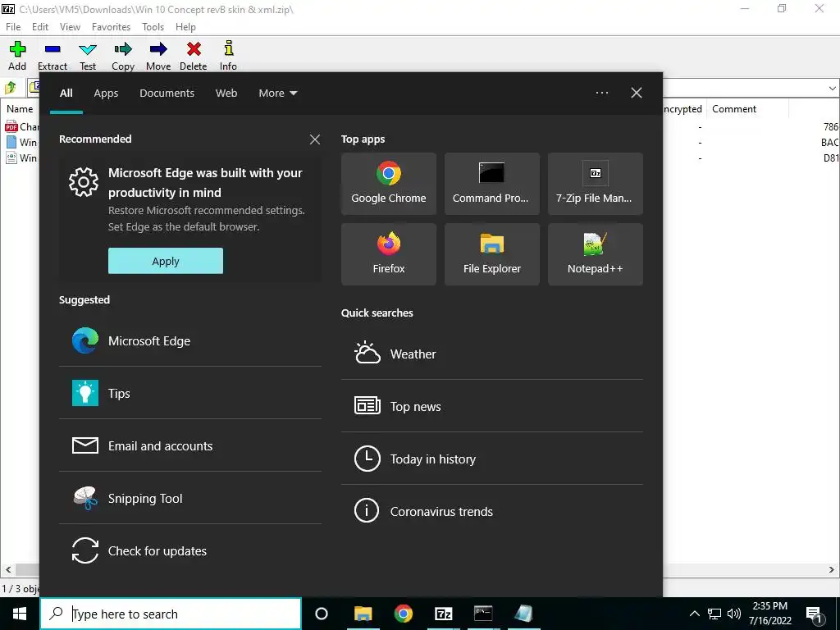Viewport: 840px width, 630px height.
Task: Switch to Documents search tab
Action: [167, 94]
